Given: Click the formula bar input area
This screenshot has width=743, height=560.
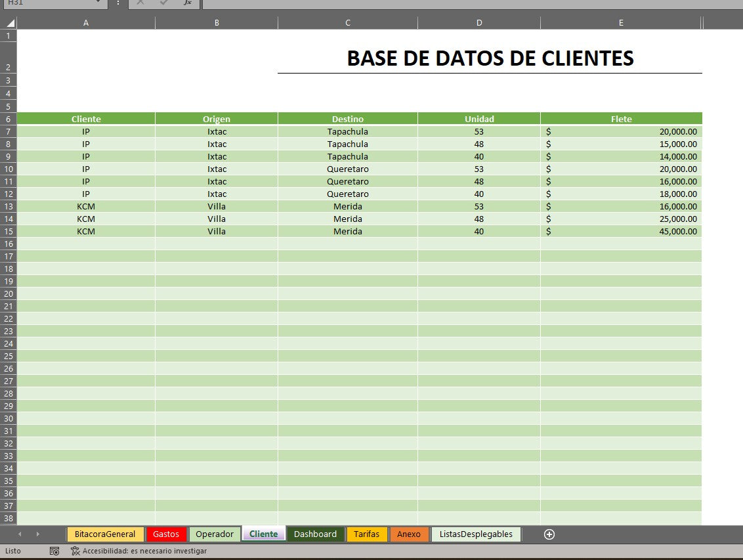Looking at the screenshot, I should point(473,3).
